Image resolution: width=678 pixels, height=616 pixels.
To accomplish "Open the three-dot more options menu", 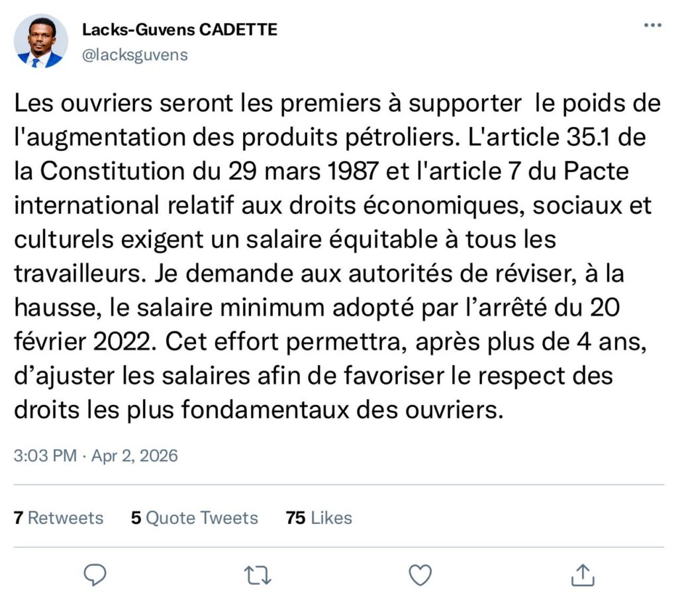I will pyautogui.click(x=652, y=26).
